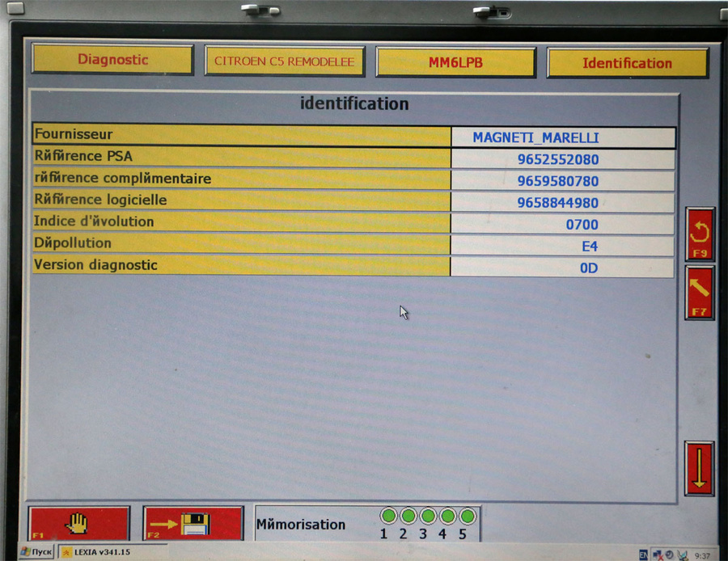Click the value 9652552080
This screenshot has height=561, width=728.
[558, 159]
